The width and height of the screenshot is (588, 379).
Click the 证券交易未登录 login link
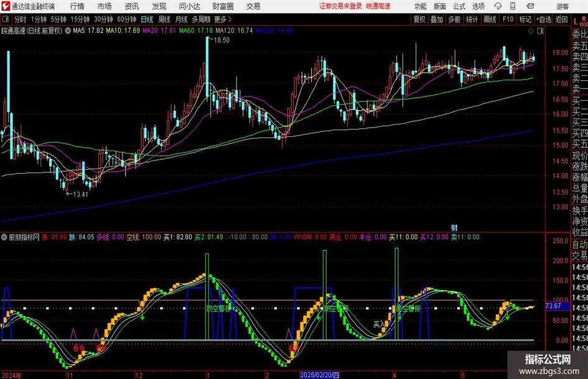[340, 6]
